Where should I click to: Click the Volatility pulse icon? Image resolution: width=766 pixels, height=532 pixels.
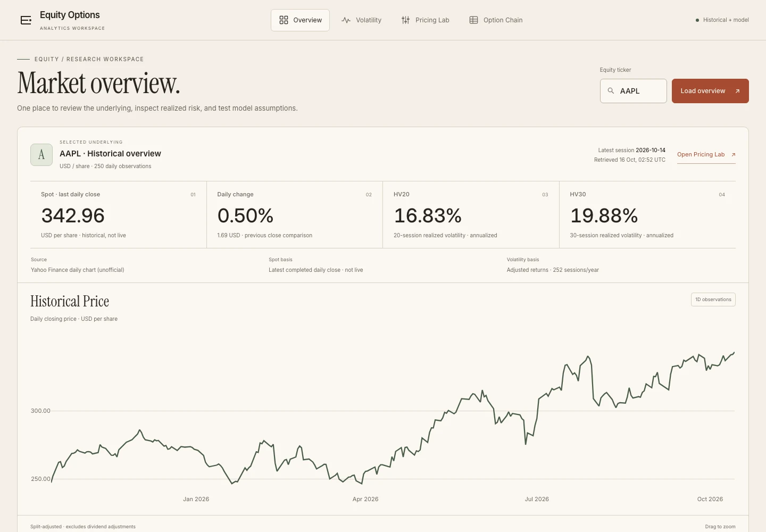point(346,20)
